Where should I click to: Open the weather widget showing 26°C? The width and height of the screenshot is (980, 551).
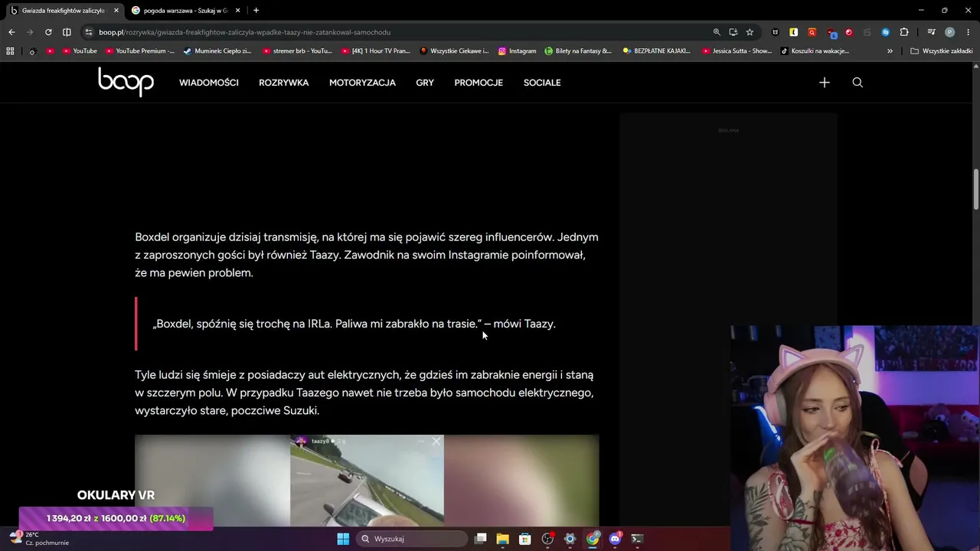tap(40, 539)
